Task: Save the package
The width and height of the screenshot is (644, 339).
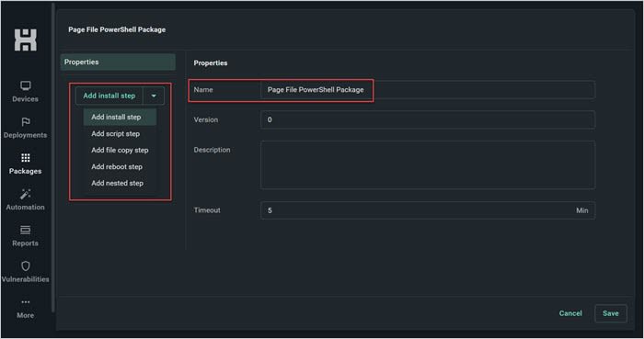Action: coord(611,313)
